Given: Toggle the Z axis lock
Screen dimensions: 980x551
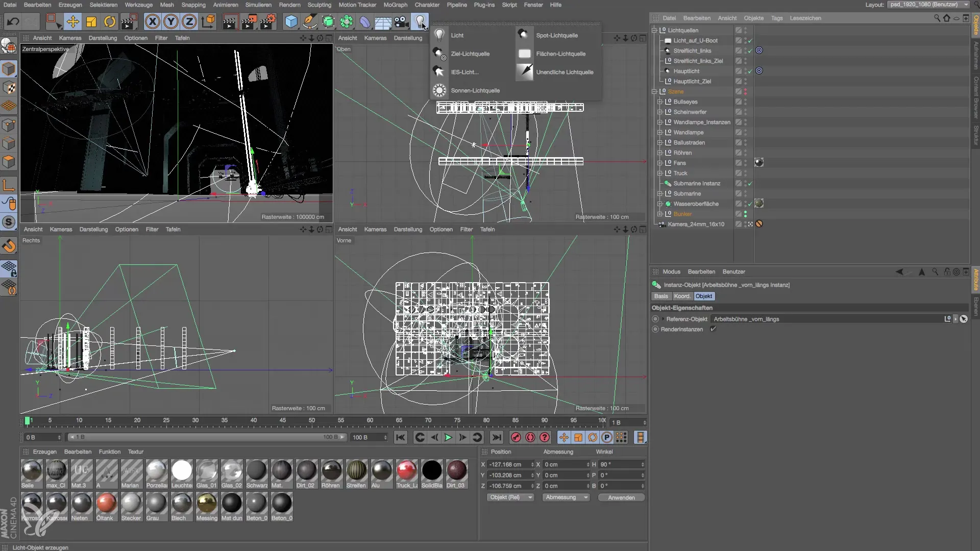Looking at the screenshot, I should click(189, 22).
